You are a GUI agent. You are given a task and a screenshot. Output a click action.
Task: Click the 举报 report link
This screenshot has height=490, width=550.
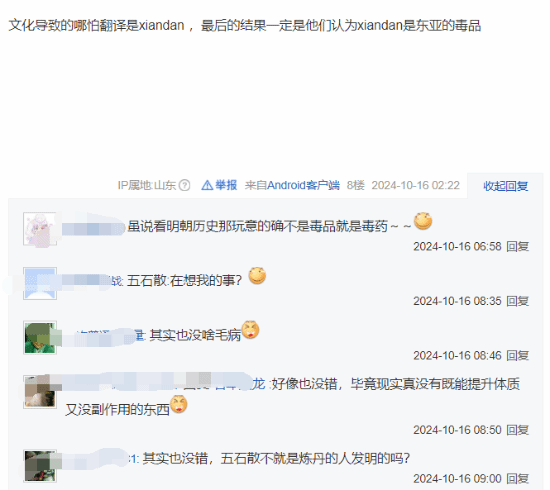pyautogui.click(x=226, y=185)
